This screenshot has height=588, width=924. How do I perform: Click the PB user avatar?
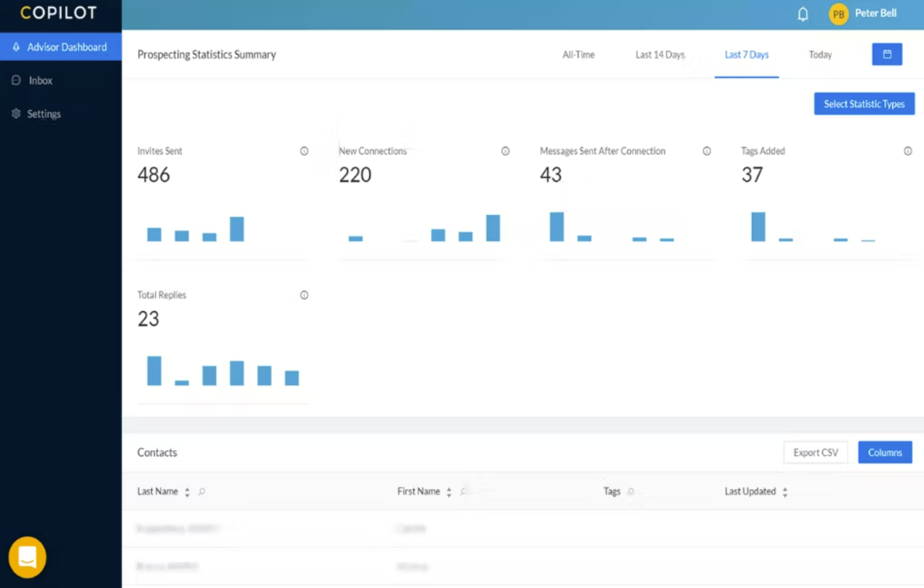click(839, 14)
